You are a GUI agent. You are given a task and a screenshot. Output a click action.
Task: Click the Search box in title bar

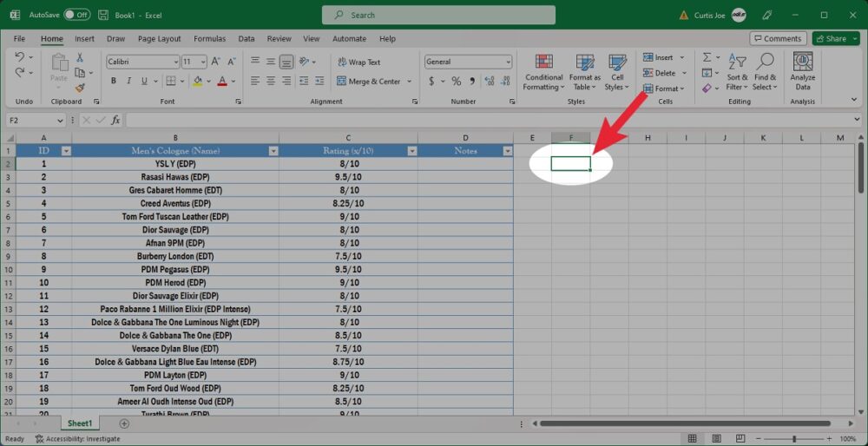(x=438, y=15)
